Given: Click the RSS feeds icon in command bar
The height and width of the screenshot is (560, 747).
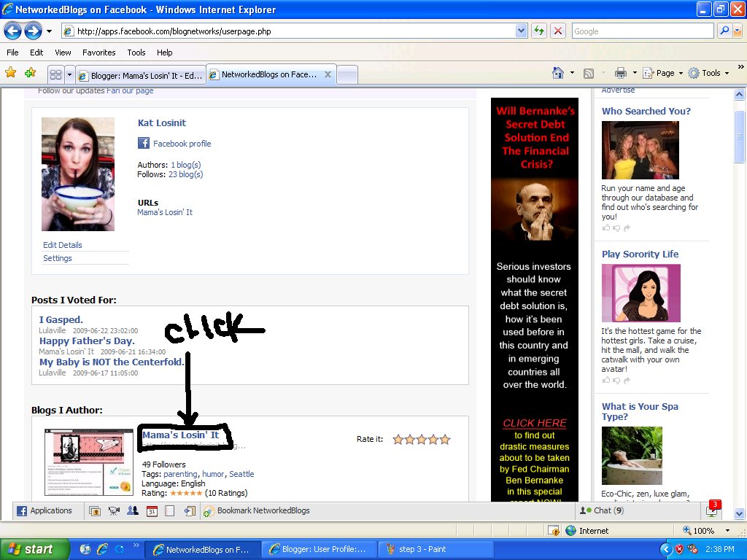Looking at the screenshot, I should (x=589, y=74).
